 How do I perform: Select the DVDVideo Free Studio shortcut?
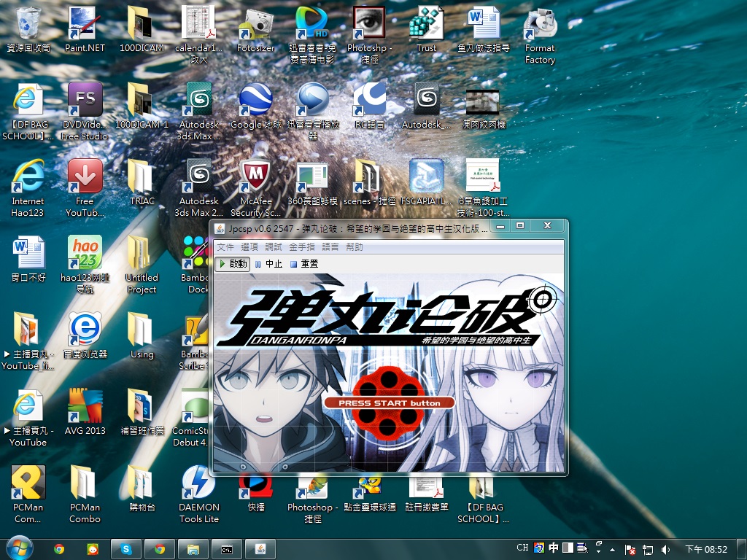tap(85, 112)
